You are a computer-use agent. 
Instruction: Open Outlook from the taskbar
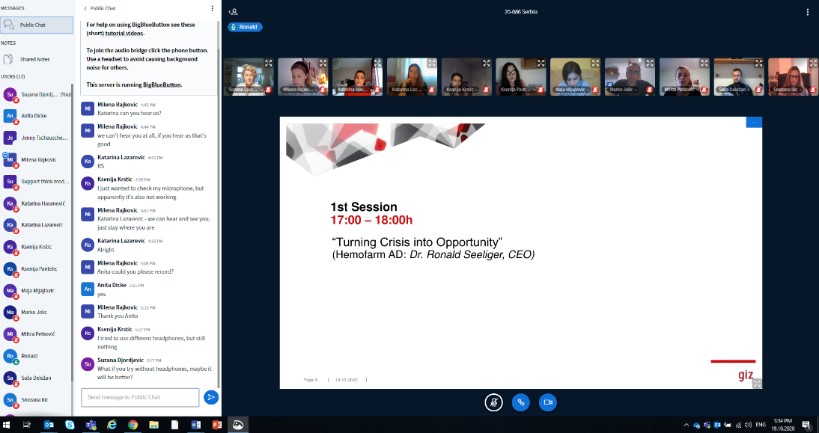[x=49, y=425]
